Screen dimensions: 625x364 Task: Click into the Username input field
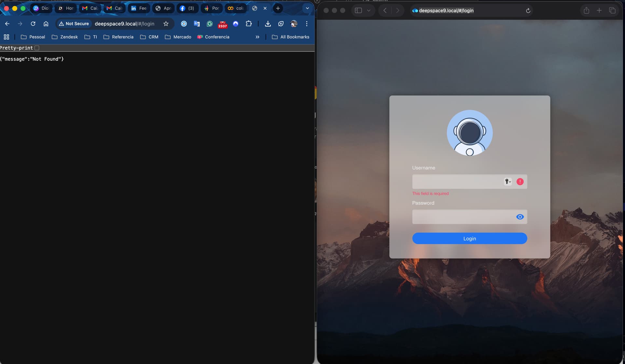pyautogui.click(x=456, y=182)
